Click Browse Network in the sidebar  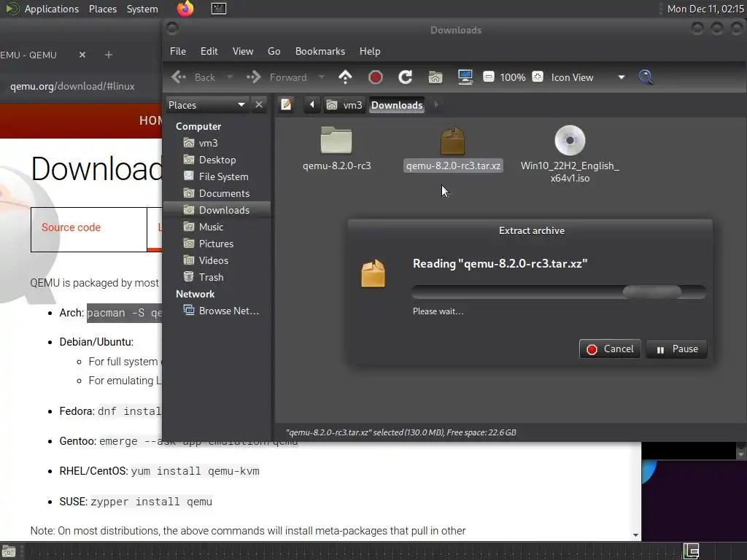pyautogui.click(x=217, y=311)
